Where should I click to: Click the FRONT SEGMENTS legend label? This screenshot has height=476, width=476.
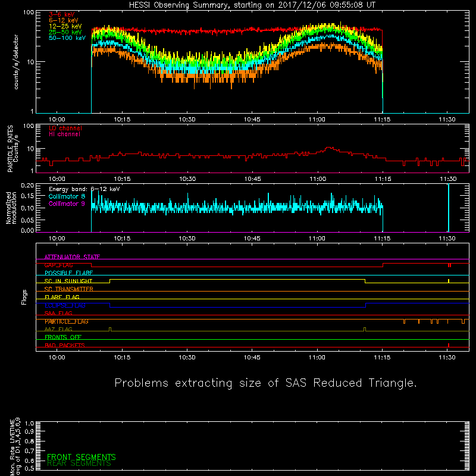click(82, 457)
